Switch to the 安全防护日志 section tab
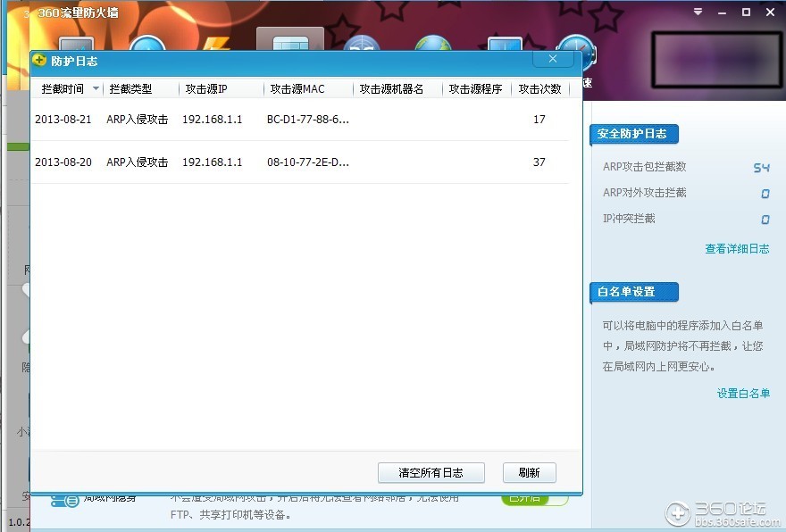 (x=633, y=134)
